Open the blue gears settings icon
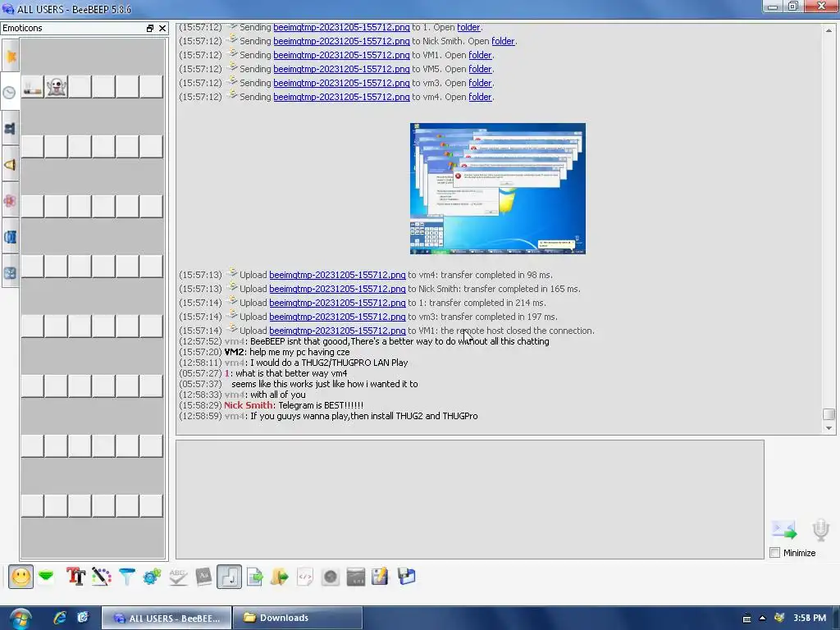The image size is (840, 630). tap(152, 577)
